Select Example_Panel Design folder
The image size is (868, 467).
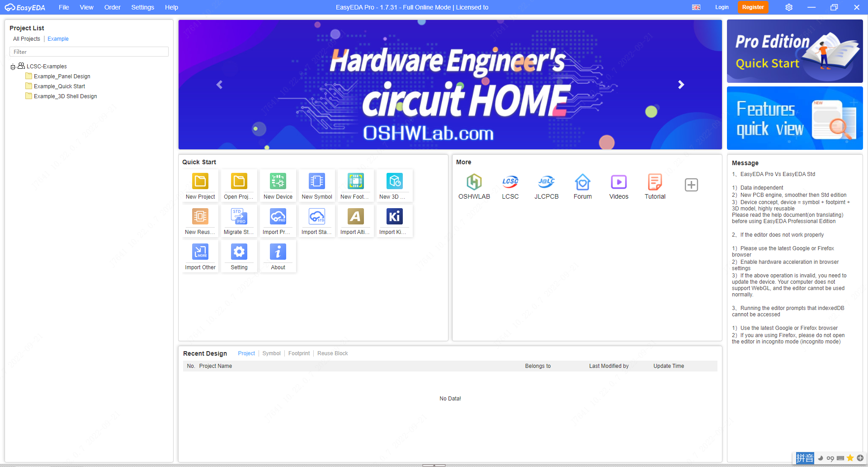click(58, 76)
